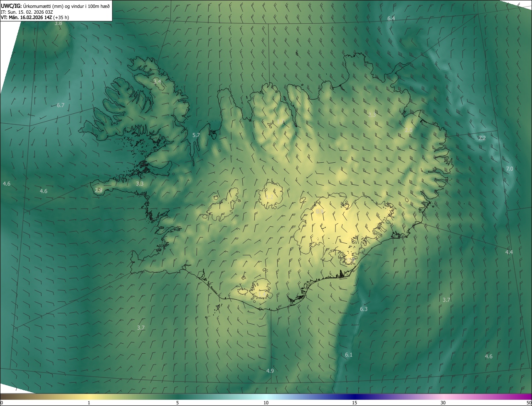Click the 4.9 value label on the map
The image size is (532, 406).
point(270,371)
